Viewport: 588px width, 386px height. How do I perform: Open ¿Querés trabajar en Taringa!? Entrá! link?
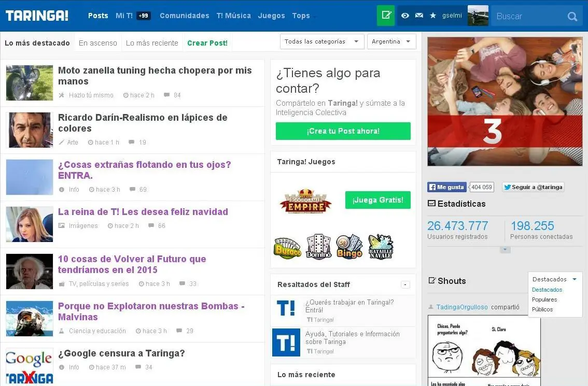(349, 306)
